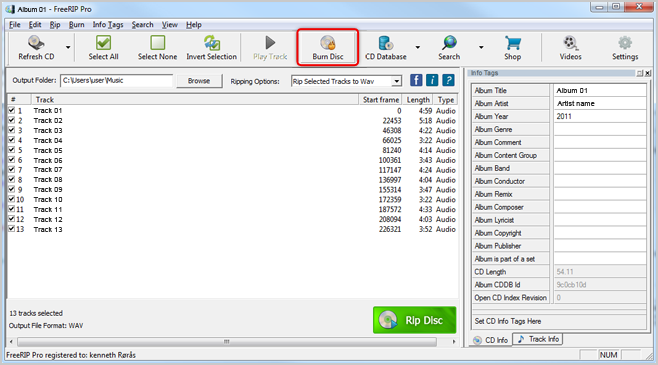Open the Info Tags menu

[x=108, y=25]
